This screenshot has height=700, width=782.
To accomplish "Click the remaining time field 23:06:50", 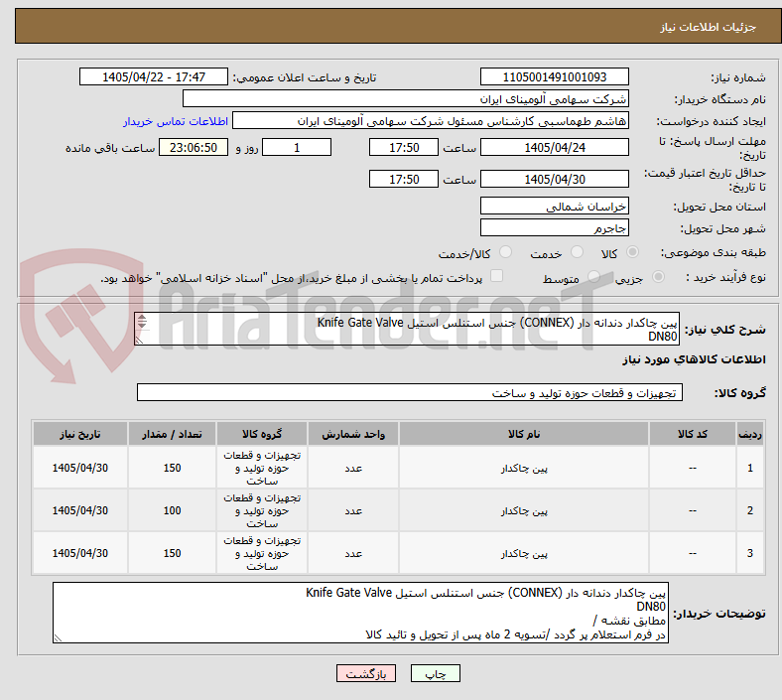I will tap(194, 147).
